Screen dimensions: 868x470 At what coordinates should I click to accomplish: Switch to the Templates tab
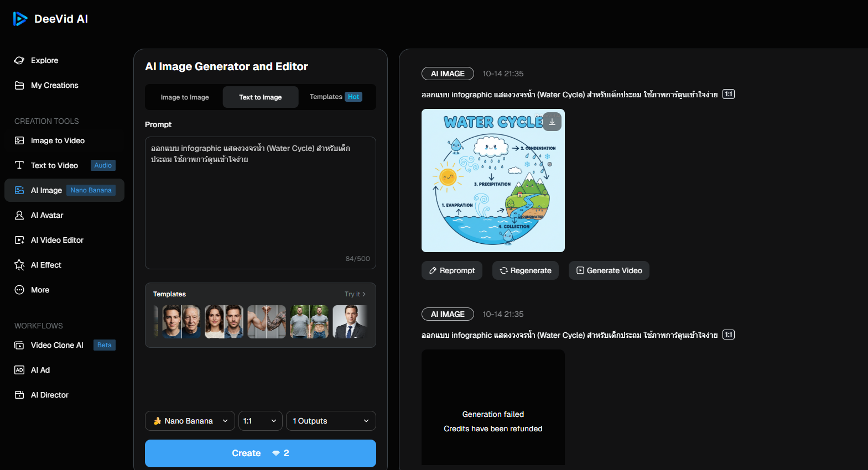[335, 97]
